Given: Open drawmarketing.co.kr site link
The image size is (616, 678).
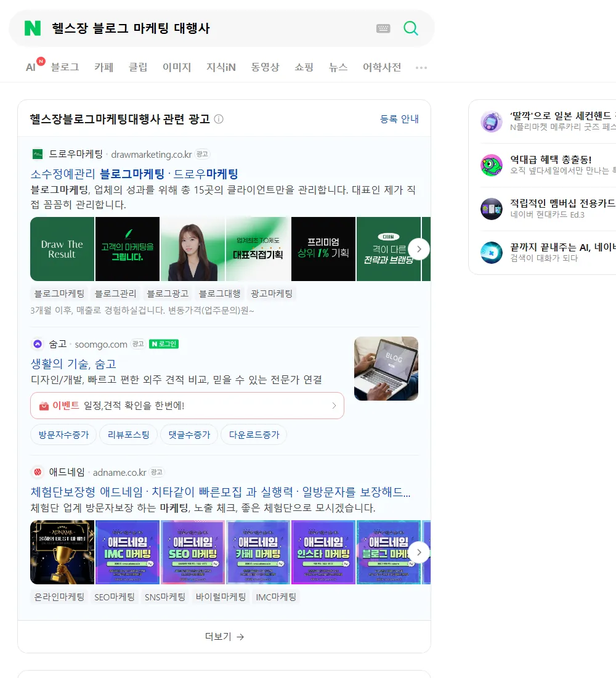Looking at the screenshot, I should (x=152, y=154).
